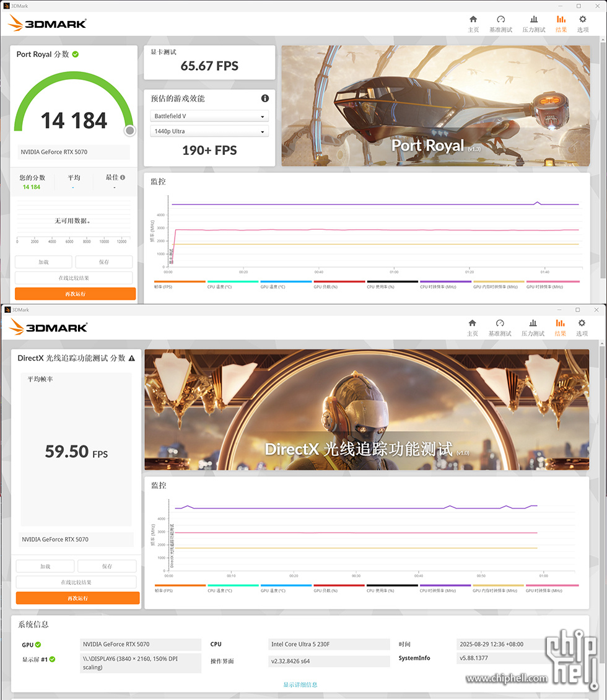Click Intel Core Ultra 5 230F CPU field
The width and height of the screenshot is (607, 700).
tap(330, 644)
